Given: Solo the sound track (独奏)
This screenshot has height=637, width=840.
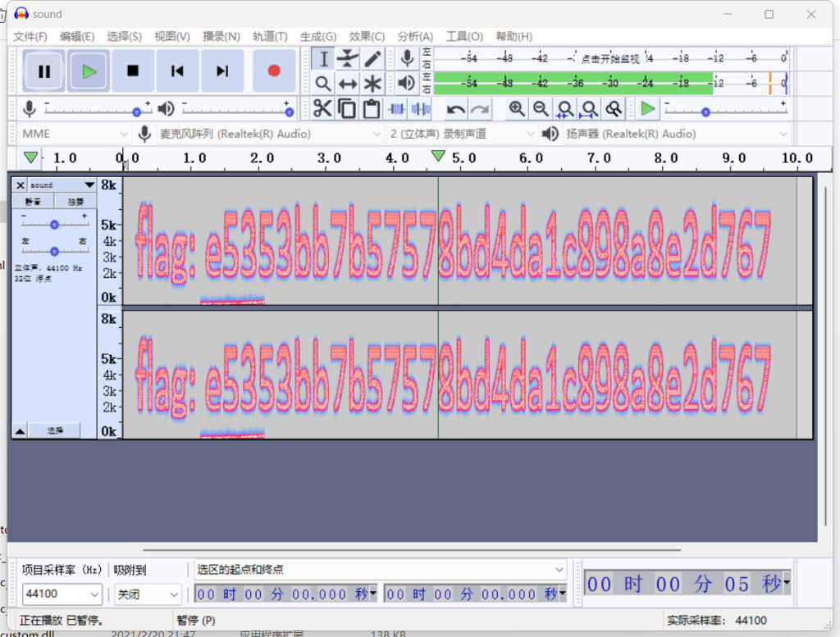Looking at the screenshot, I should pyautogui.click(x=75, y=202).
